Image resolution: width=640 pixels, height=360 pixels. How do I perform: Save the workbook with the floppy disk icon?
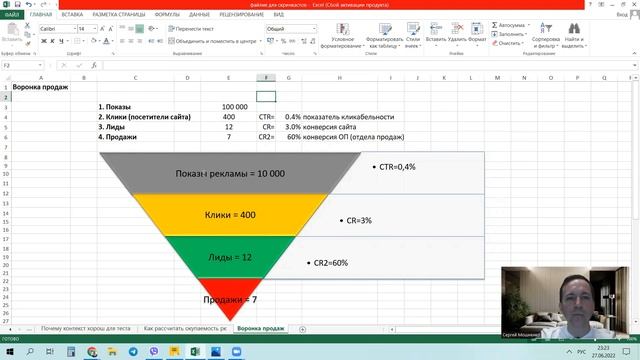click(x=17, y=4)
